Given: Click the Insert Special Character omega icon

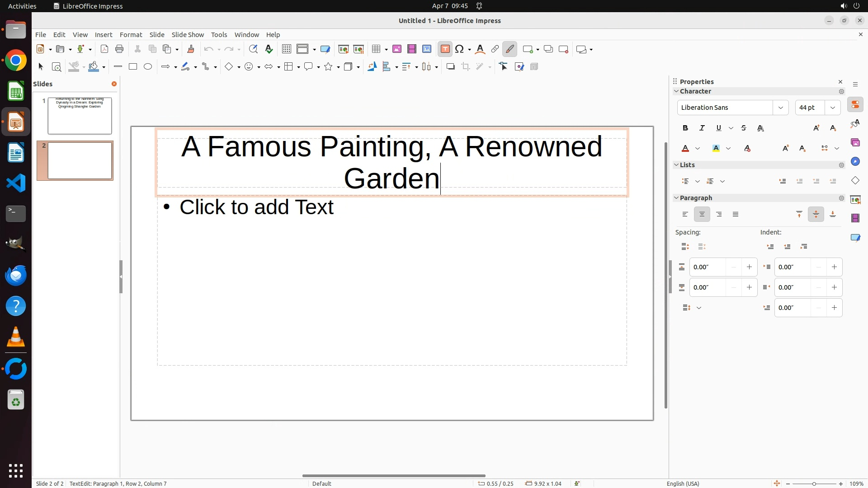Looking at the screenshot, I should pos(459,49).
